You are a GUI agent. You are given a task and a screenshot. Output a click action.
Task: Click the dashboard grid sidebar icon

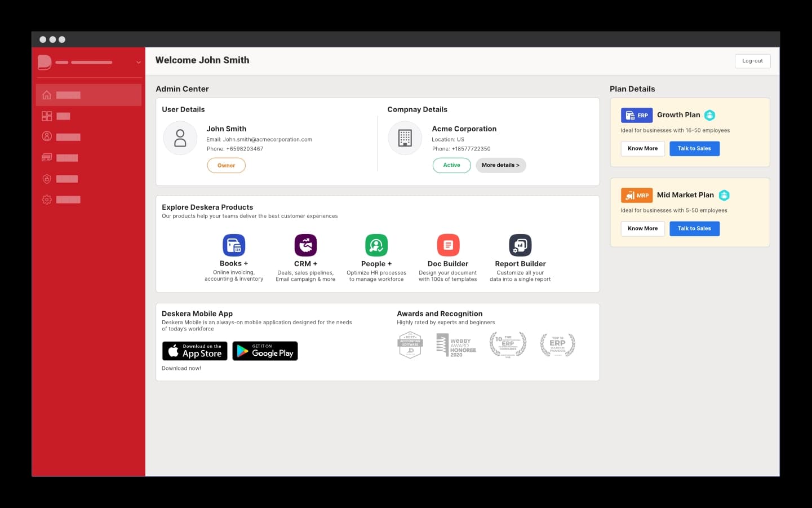coord(47,116)
